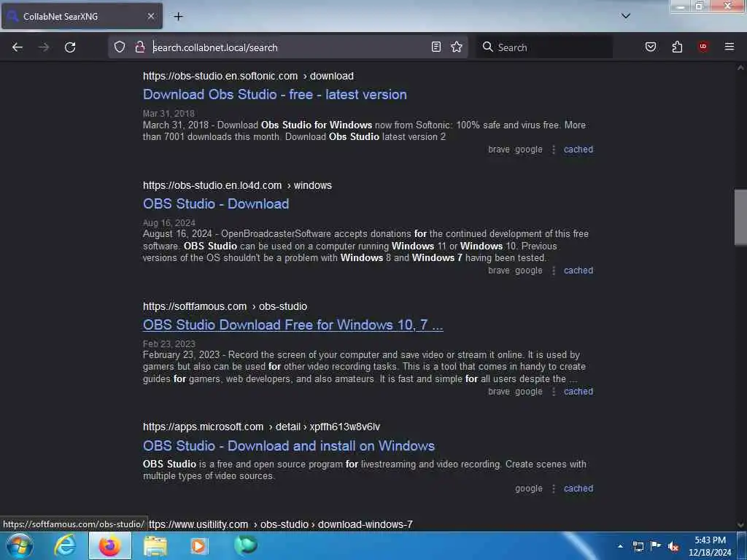Image resolution: width=747 pixels, height=560 pixels.
Task: Click the https://apps.microsoft.com URL text
Action: click(203, 427)
